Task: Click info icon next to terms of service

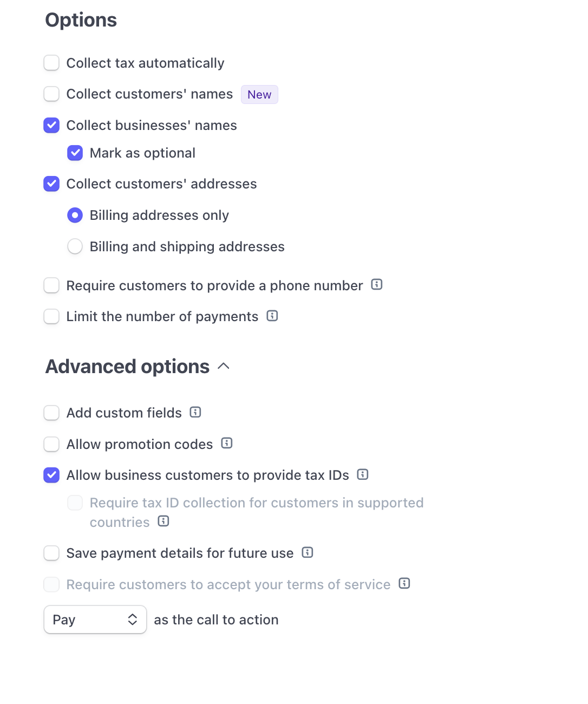Action: tap(404, 583)
